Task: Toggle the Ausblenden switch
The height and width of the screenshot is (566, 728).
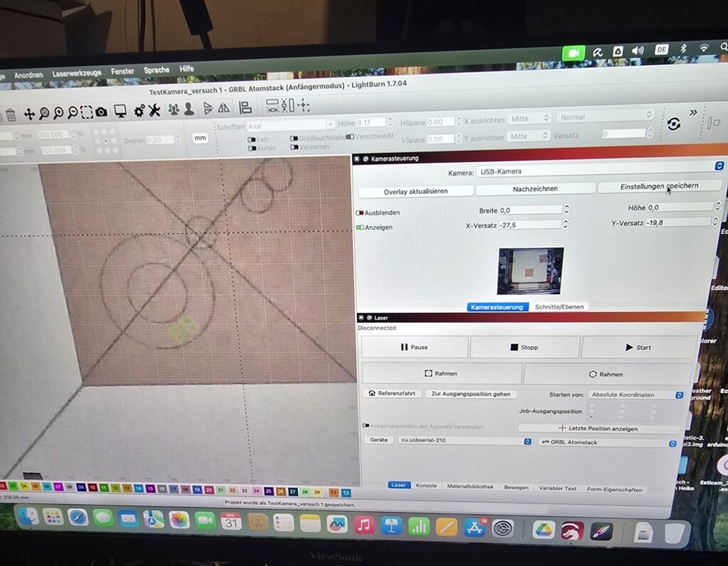Action: click(x=360, y=213)
